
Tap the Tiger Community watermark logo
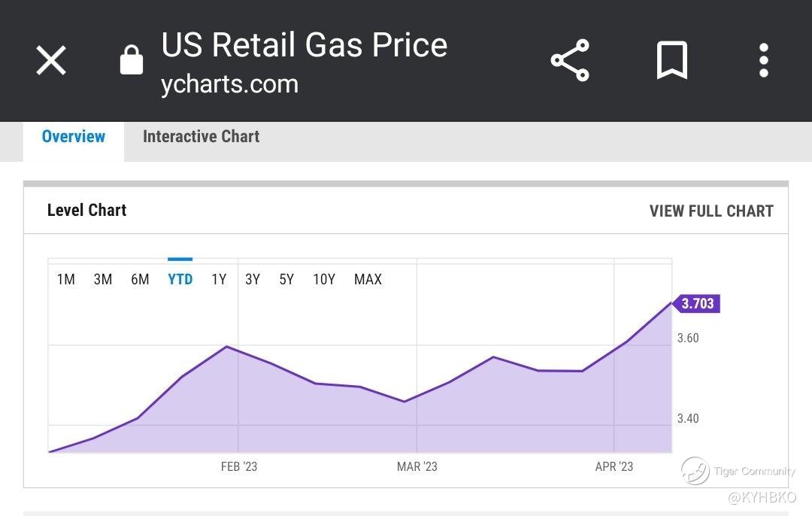tap(695, 471)
